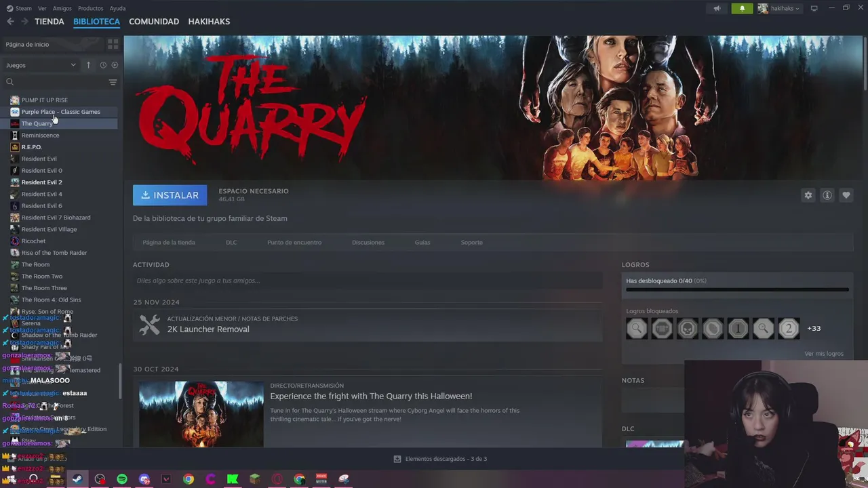The width and height of the screenshot is (868, 488).
Task: Switch to Big Picture mode monitor icon
Action: coord(814,8)
